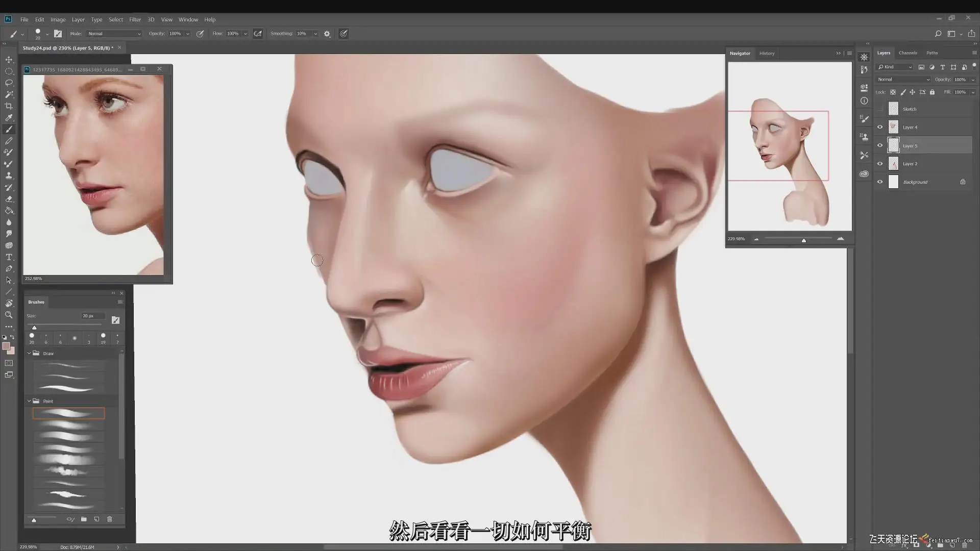The height and width of the screenshot is (551, 980).
Task: Hide the Background layer eye
Action: [x=880, y=182]
